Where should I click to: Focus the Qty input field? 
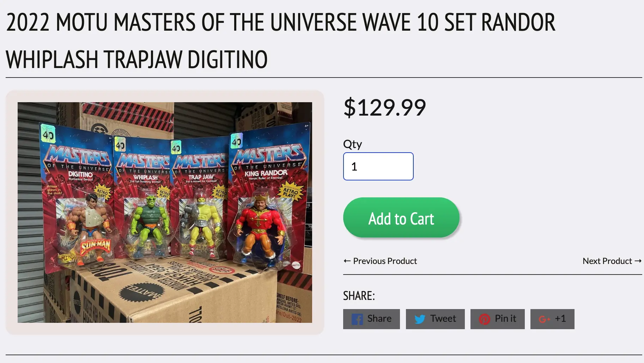(378, 166)
